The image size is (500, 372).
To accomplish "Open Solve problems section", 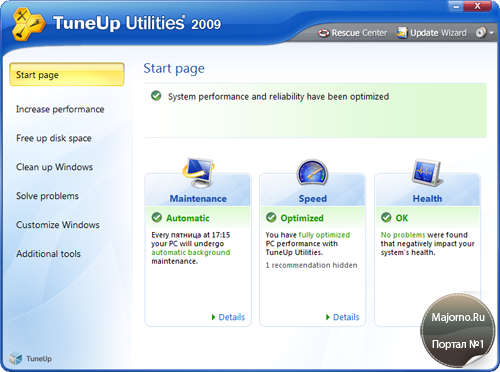I will click(47, 196).
